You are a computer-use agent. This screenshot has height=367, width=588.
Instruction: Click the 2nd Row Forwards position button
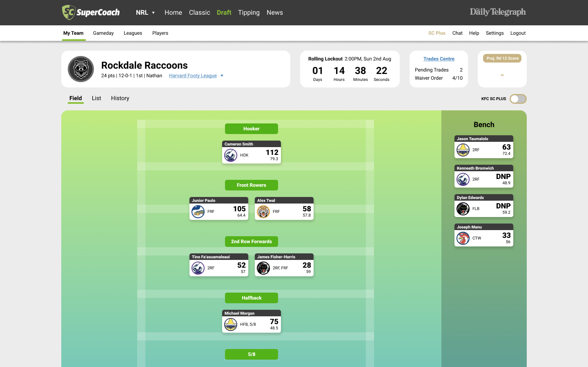[x=252, y=242]
